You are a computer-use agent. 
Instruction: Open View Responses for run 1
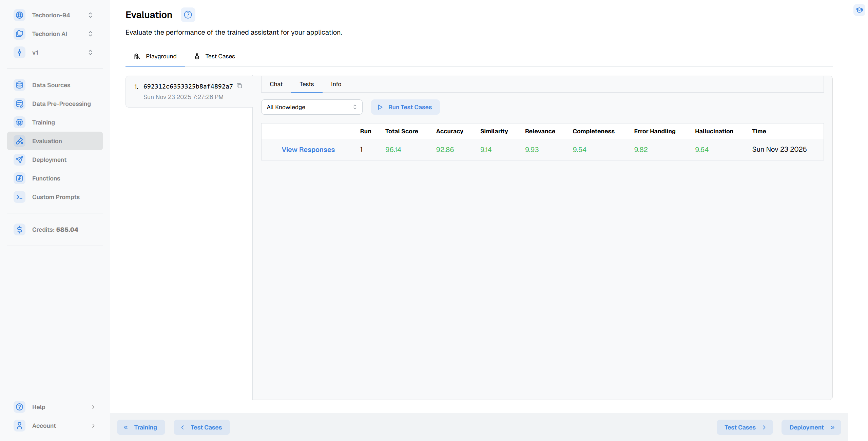coord(308,149)
